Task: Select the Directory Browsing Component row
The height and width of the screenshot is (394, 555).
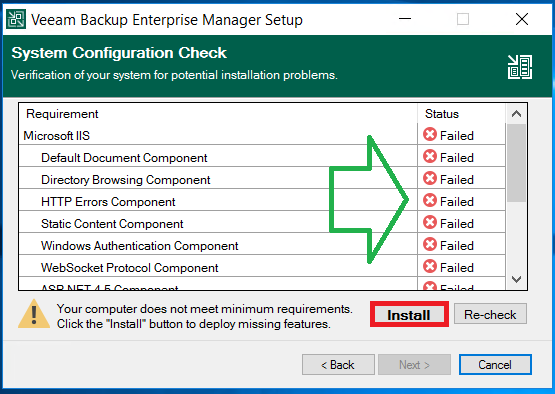Action: click(262, 179)
